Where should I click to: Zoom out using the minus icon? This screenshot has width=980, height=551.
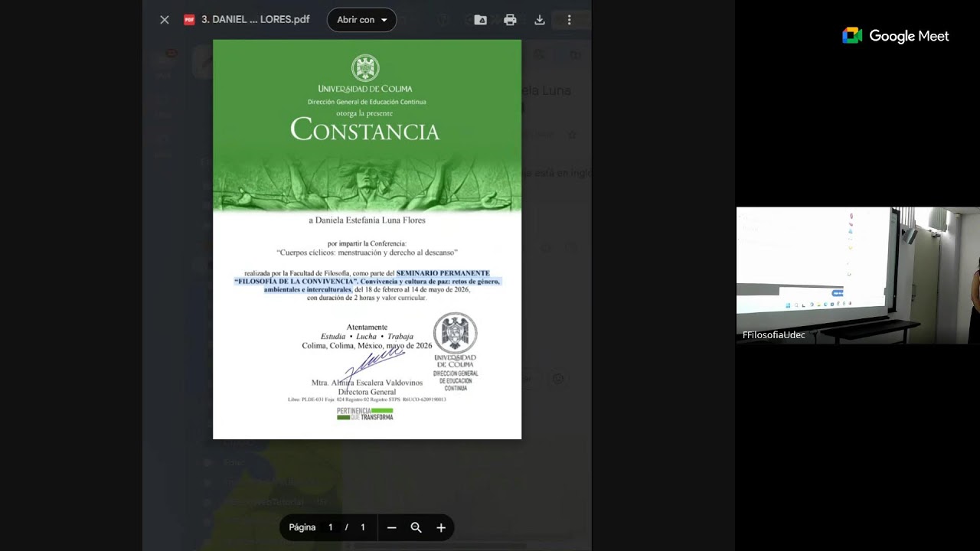pyautogui.click(x=391, y=527)
